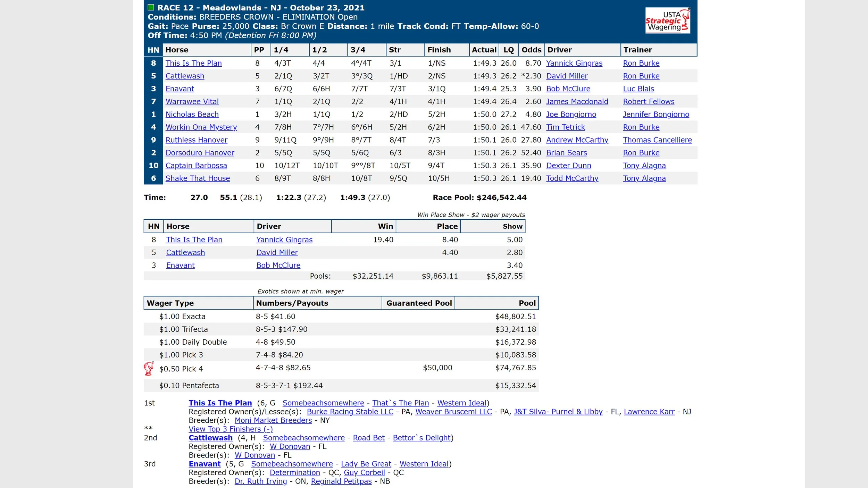This screenshot has height=488, width=868.
Task: Click the Strategic Wagering icon beside Pick 4
Action: click(149, 368)
